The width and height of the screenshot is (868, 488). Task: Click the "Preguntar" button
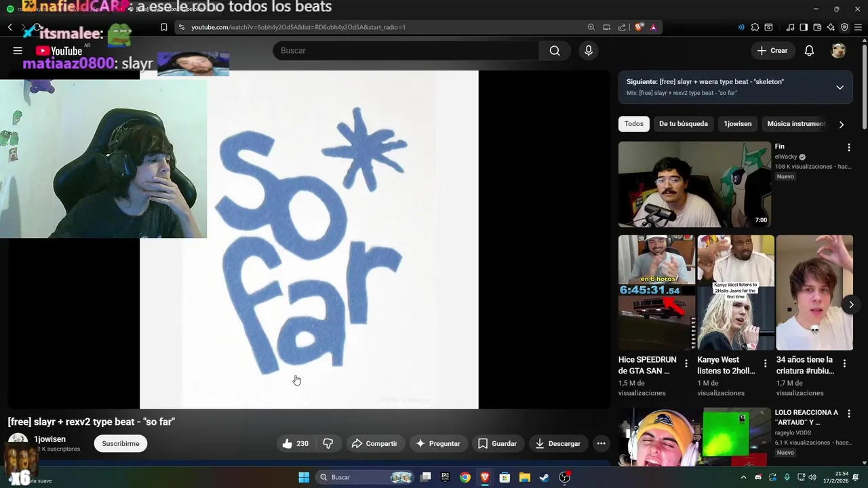click(439, 443)
